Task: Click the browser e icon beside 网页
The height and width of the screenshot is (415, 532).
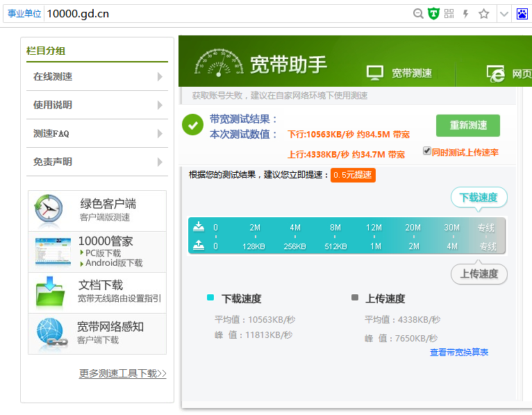Action: tap(496, 74)
